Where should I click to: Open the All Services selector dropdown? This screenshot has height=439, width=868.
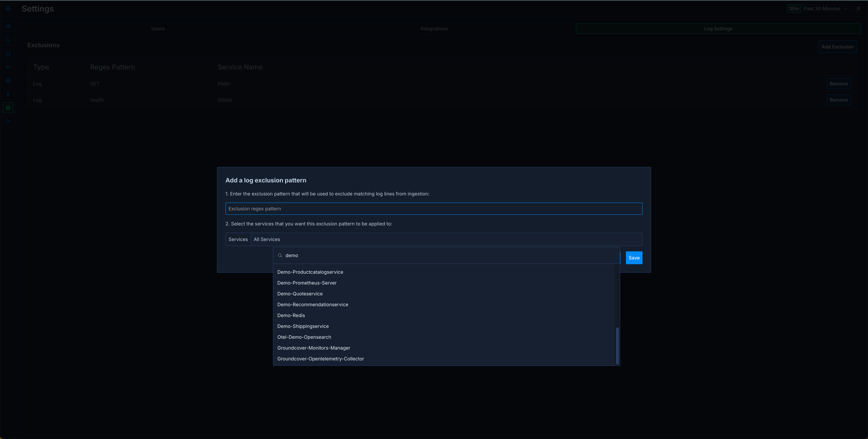click(447, 239)
